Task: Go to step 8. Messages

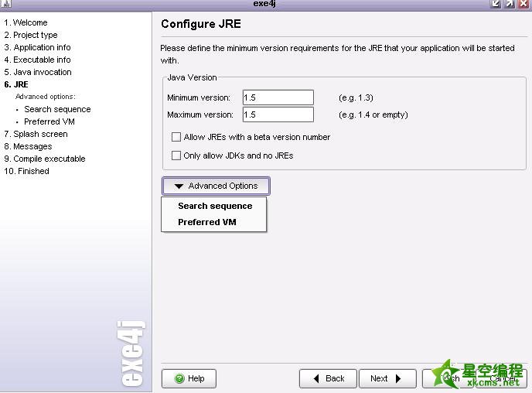Action: point(28,146)
